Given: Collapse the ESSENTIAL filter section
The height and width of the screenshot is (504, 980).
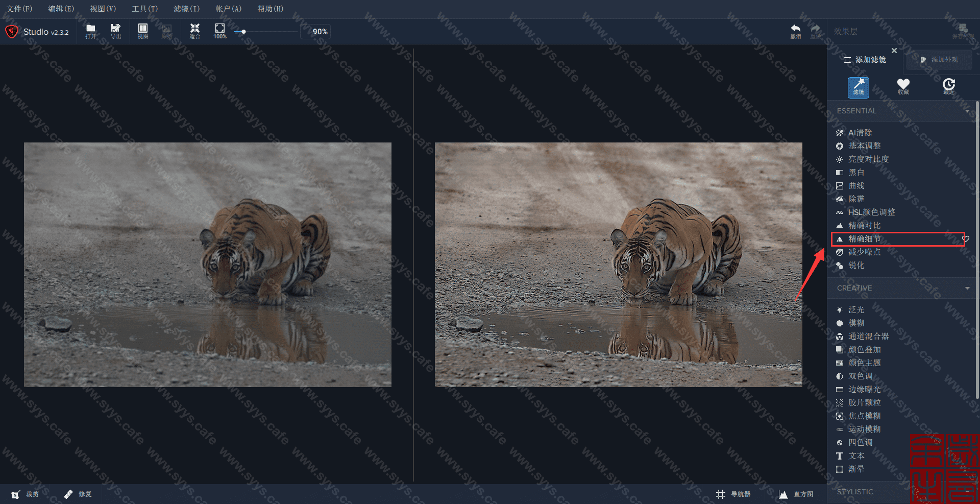Looking at the screenshot, I should 967,111.
